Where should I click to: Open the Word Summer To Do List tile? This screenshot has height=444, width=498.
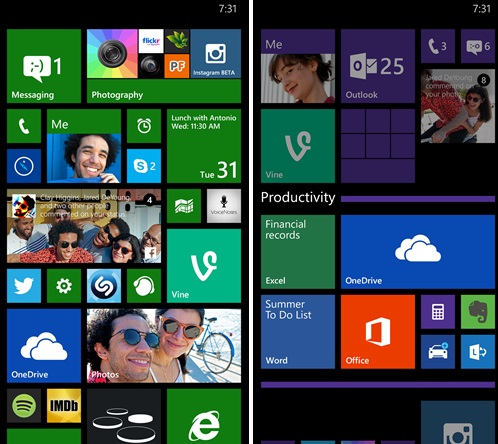298,332
